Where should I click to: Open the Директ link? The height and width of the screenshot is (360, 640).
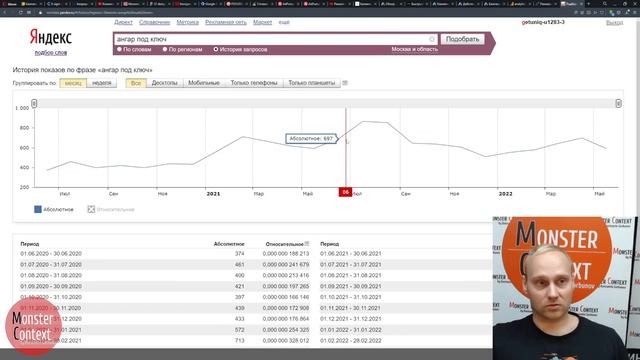pyautogui.click(x=123, y=22)
